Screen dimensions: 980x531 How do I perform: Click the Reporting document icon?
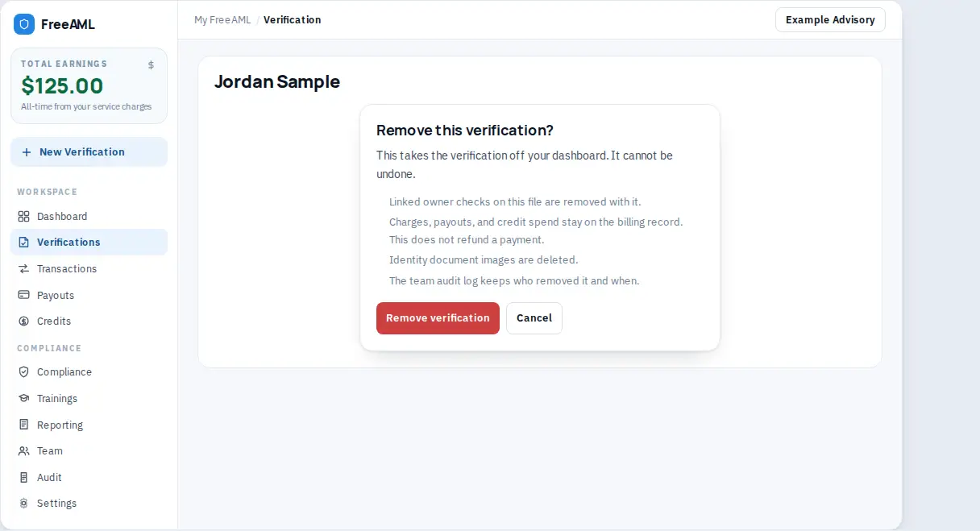point(24,425)
